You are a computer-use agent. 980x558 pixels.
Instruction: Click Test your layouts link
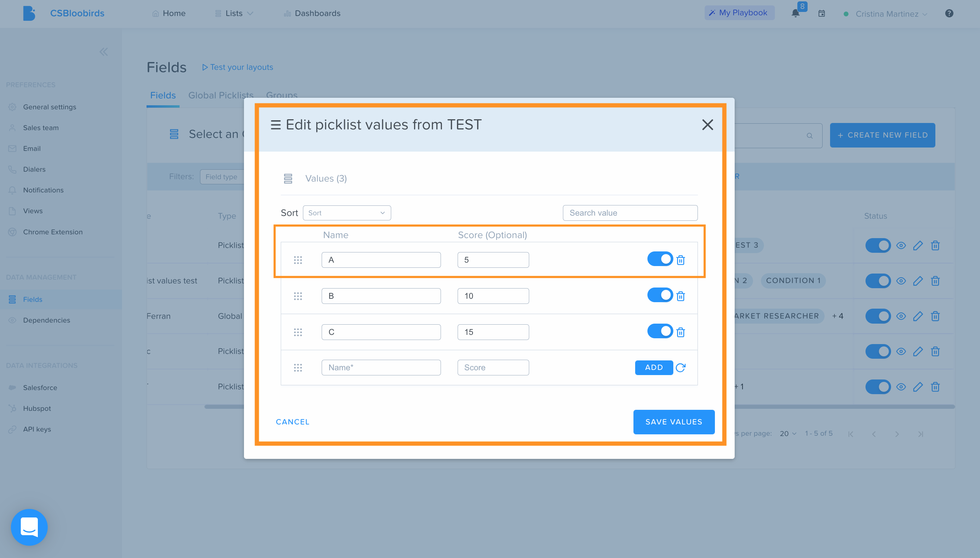237,67
